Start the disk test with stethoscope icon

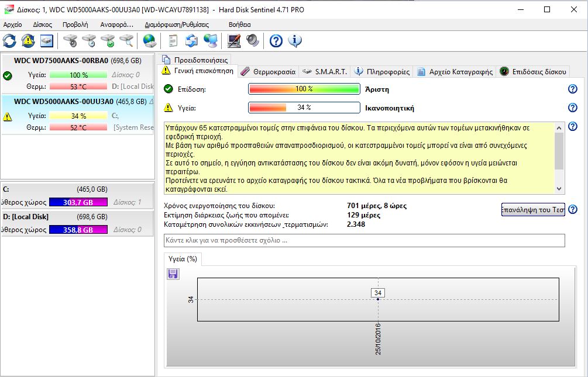point(70,41)
